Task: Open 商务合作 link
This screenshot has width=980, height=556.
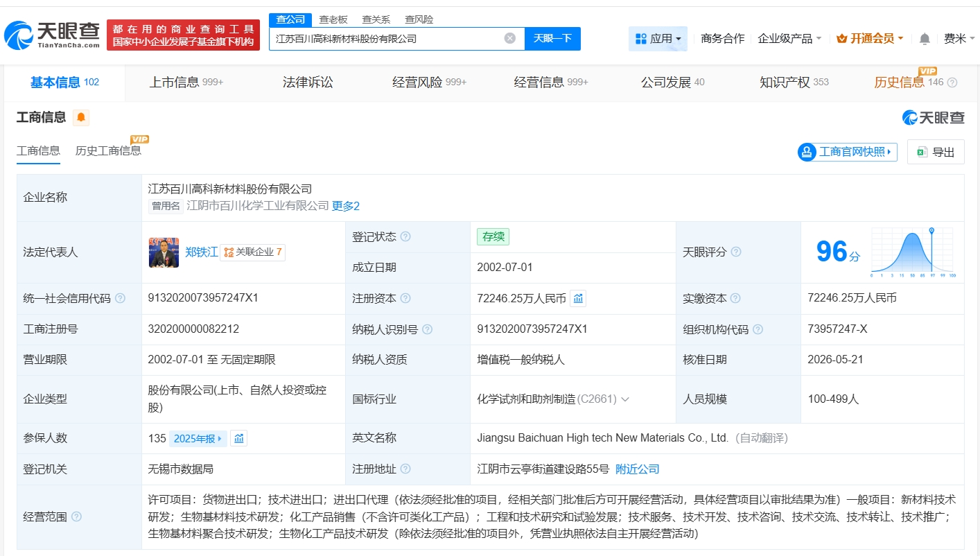Action: coord(723,39)
